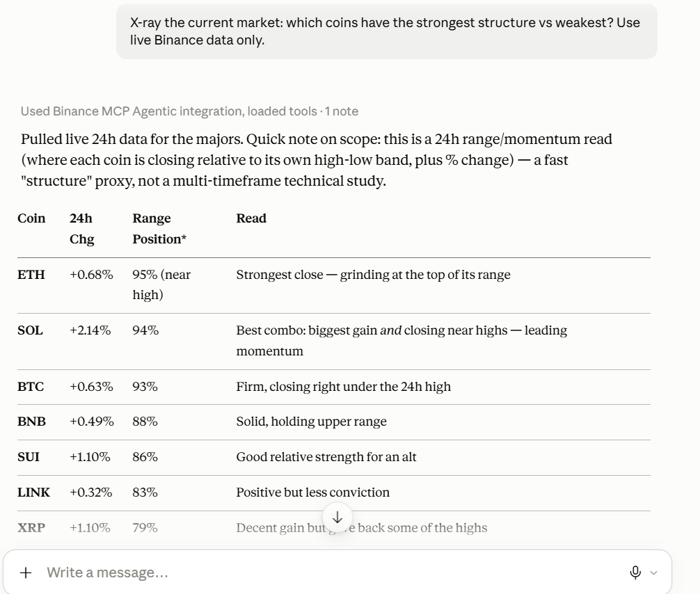Click the 24h Chg column header

(81, 229)
